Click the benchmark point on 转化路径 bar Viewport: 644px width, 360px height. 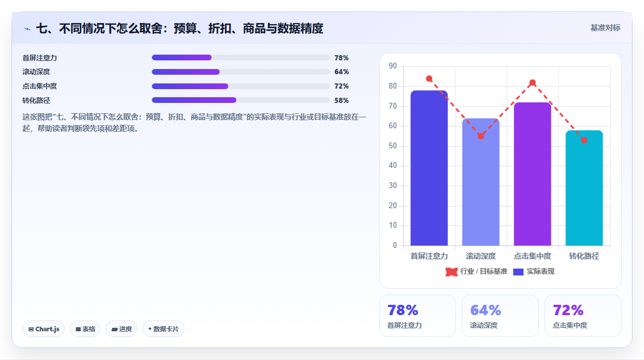(584, 140)
